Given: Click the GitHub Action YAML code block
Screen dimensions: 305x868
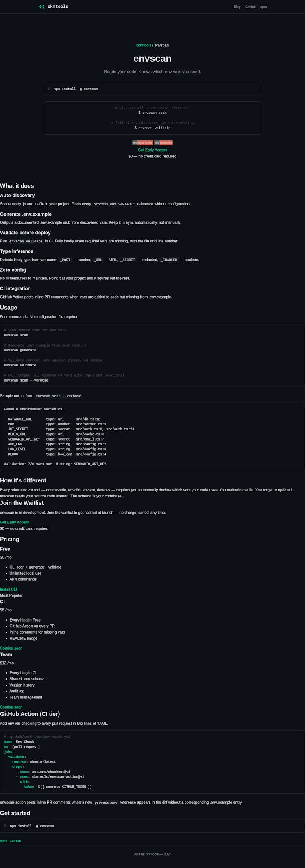Looking at the screenshot, I should point(152,762).
